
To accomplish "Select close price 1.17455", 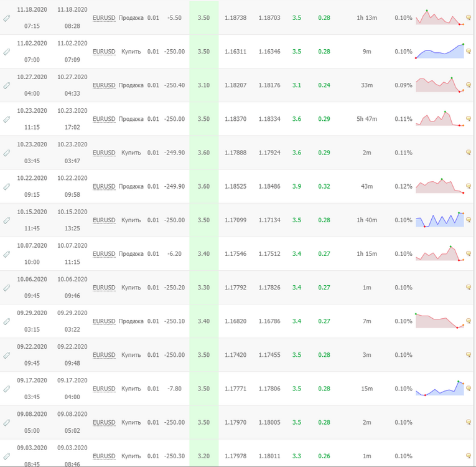I will point(269,355).
